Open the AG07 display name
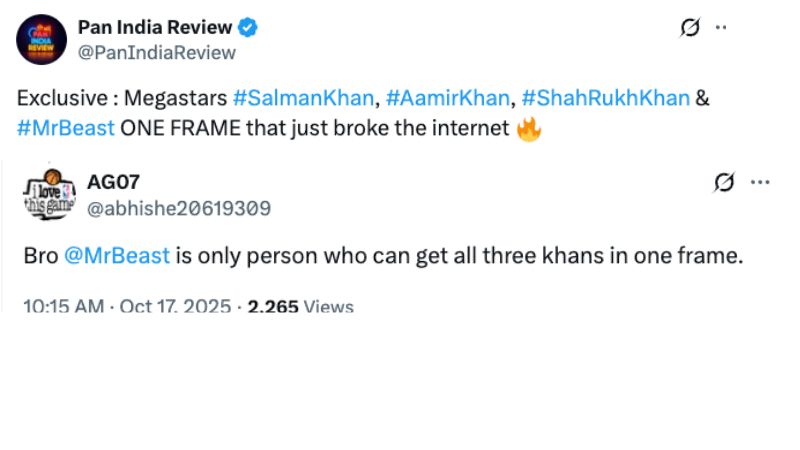This screenshot has width=800, height=450. pyautogui.click(x=113, y=182)
